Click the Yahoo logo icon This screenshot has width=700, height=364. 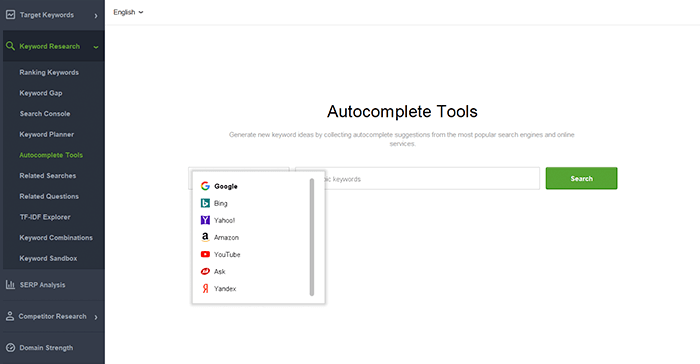click(x=205, y=220)
